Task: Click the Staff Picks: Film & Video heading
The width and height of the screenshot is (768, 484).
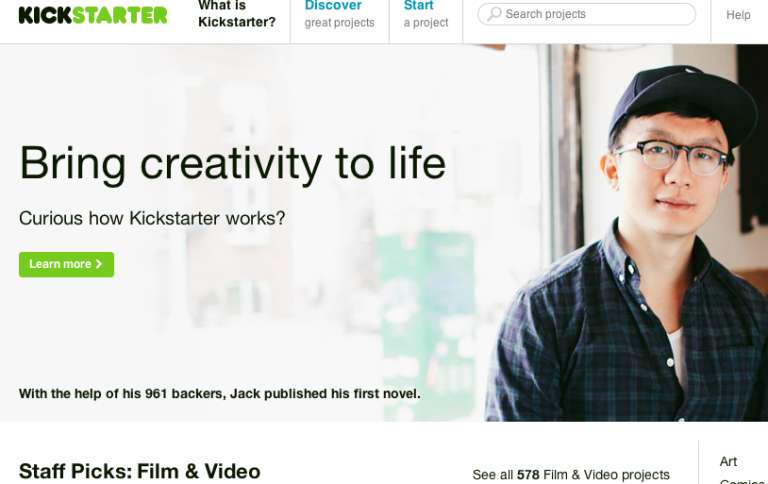Action: click(x=140, y=471)
